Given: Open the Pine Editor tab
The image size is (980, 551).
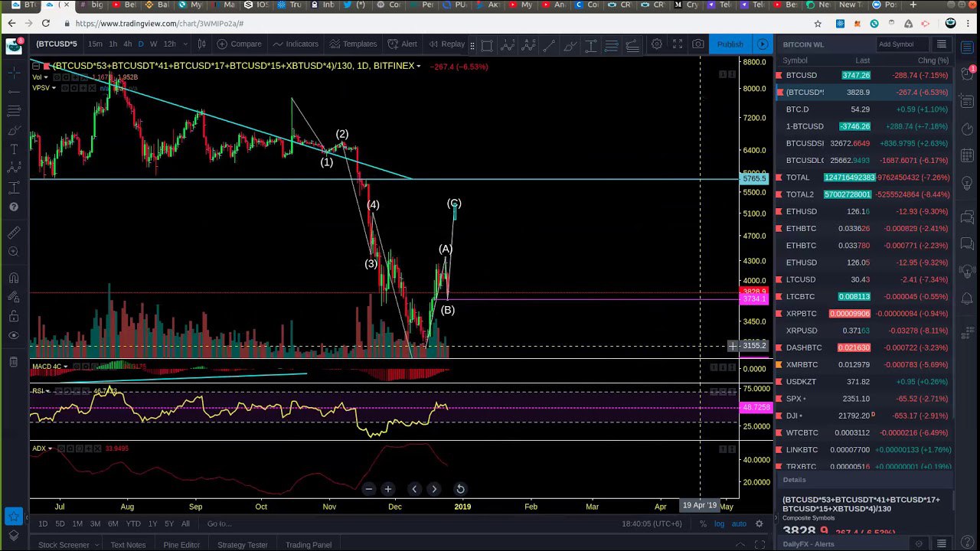Looking at the screenshot, I should (x=181, y=545).
